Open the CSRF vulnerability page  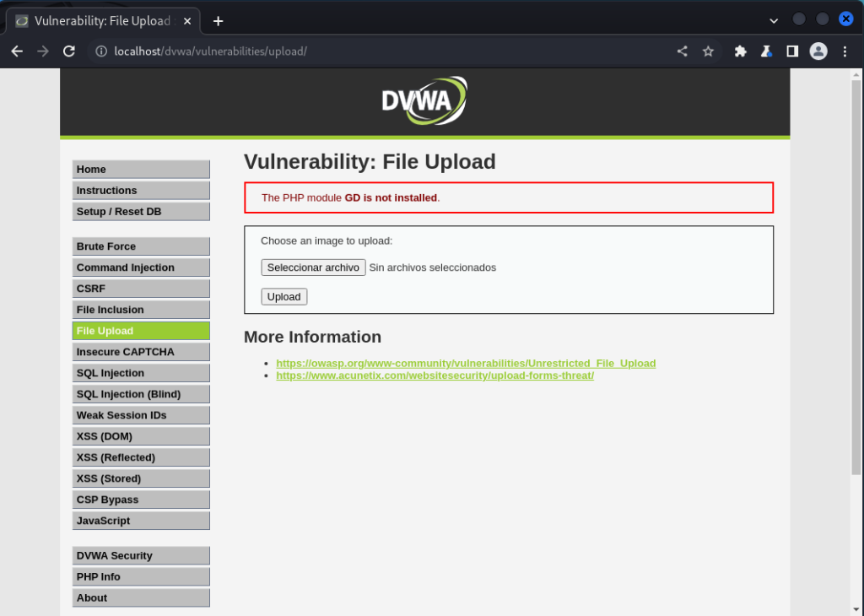pos(141,288)
